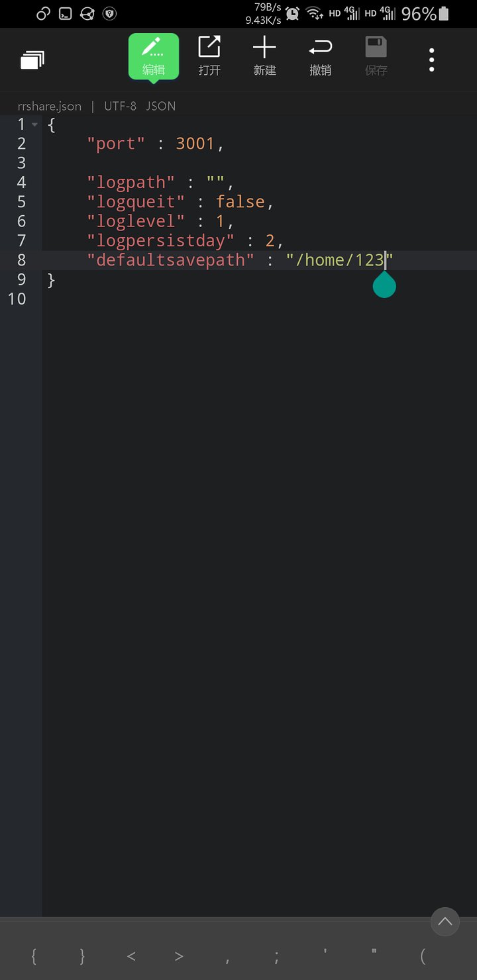Tap the less-than symbol key
This screenshot has width=477, height=980.
[131, 955]
